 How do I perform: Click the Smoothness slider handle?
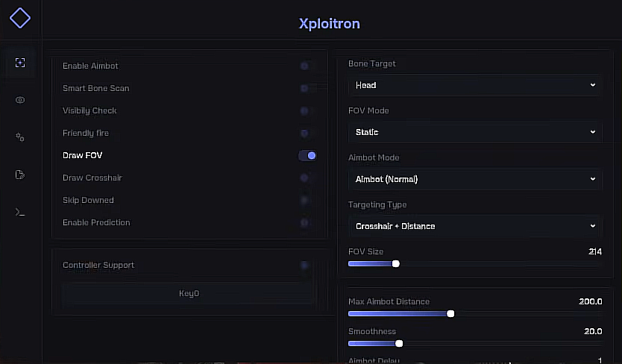pos(399,344)
